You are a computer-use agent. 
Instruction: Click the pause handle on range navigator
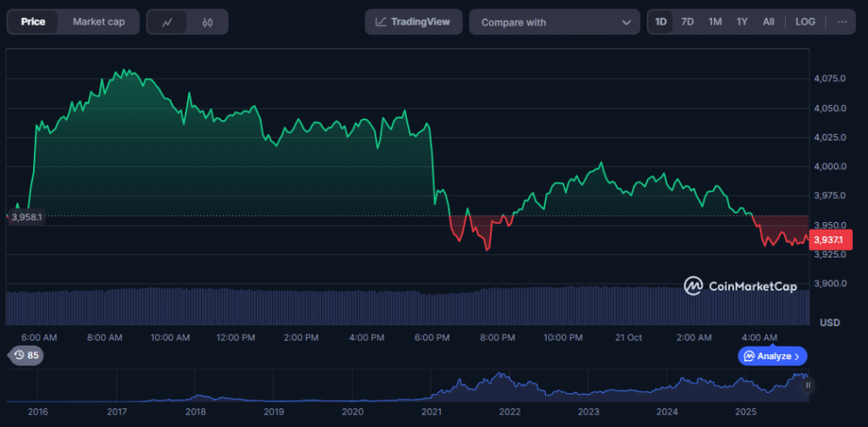pyautogui.click(x=808, y=385)
